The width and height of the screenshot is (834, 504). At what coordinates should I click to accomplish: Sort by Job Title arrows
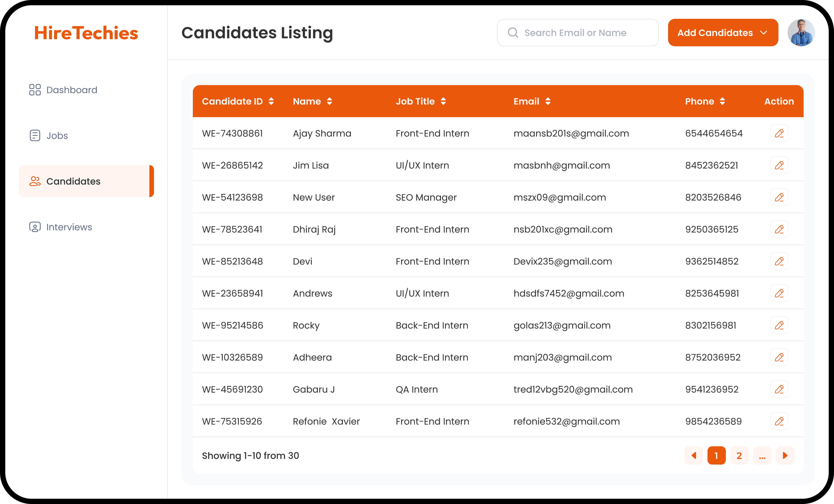pos(443,101)
